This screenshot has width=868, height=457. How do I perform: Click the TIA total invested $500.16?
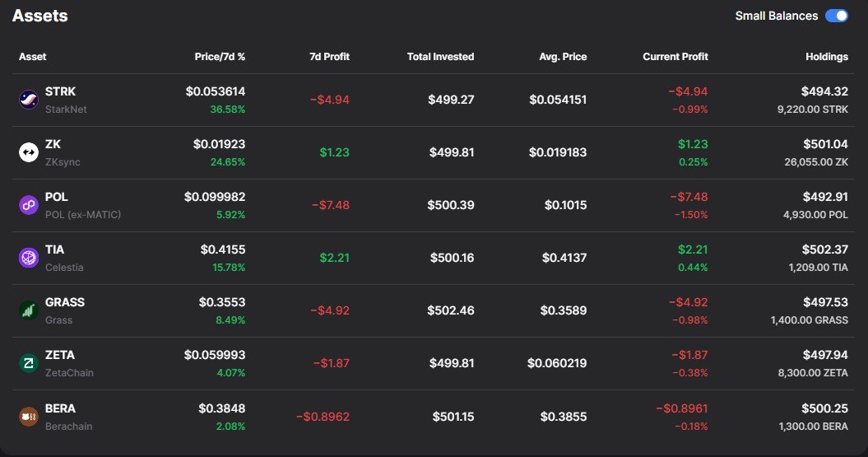[453, 258]
